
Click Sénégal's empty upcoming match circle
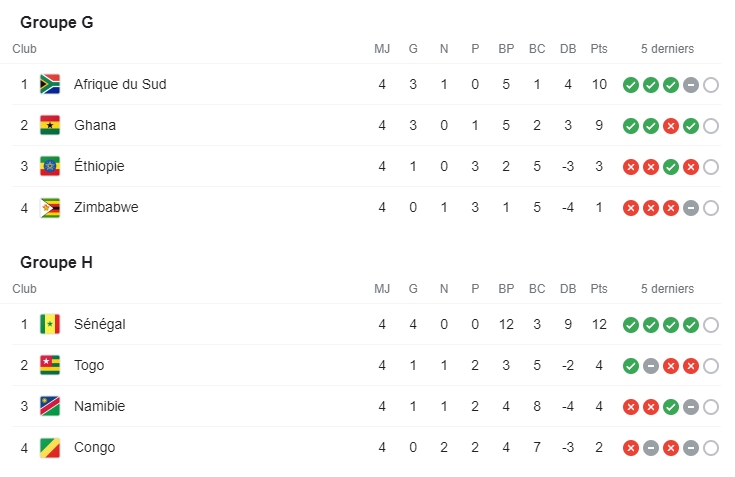711,325
